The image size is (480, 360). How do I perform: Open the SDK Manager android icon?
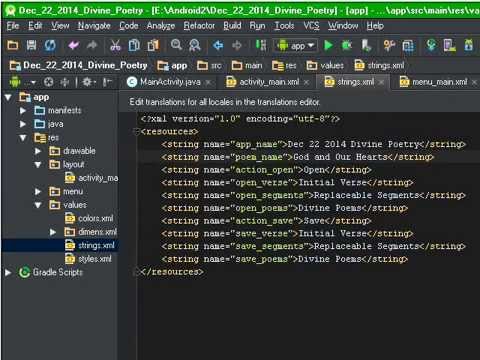pyautogui.click(x=469, y=45)
